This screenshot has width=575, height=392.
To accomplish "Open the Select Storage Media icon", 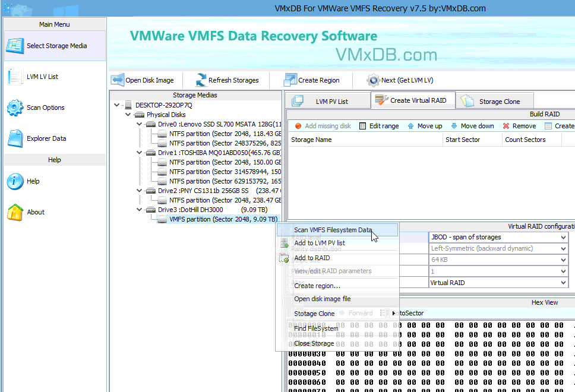I will [15, 46].
